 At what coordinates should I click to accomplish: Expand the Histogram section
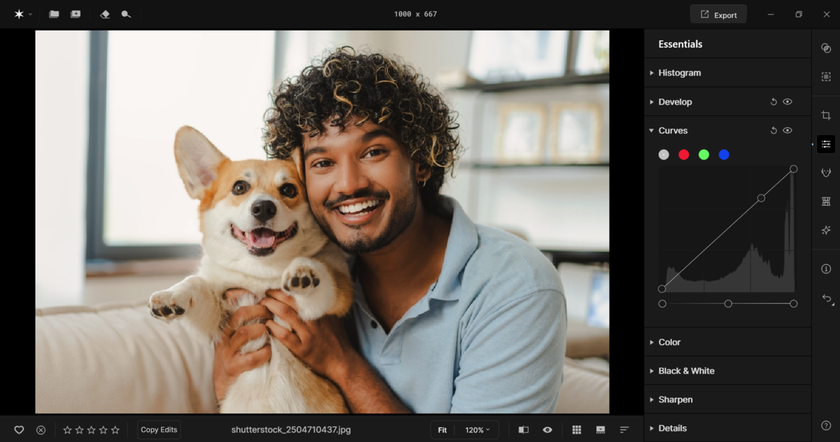(x=679, y=73)
